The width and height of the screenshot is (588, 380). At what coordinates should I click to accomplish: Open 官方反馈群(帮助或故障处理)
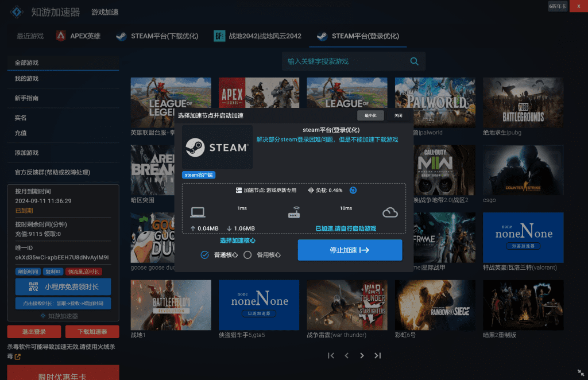(63, 172)
